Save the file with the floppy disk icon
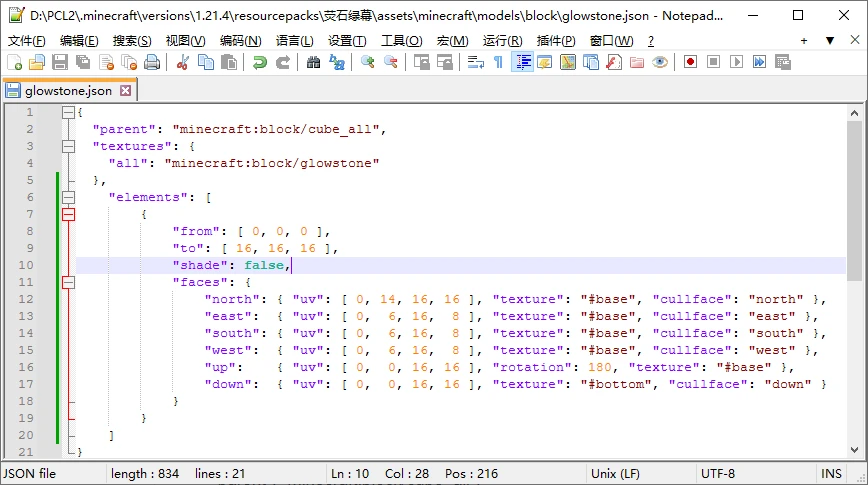 click(x=60, y=62)
